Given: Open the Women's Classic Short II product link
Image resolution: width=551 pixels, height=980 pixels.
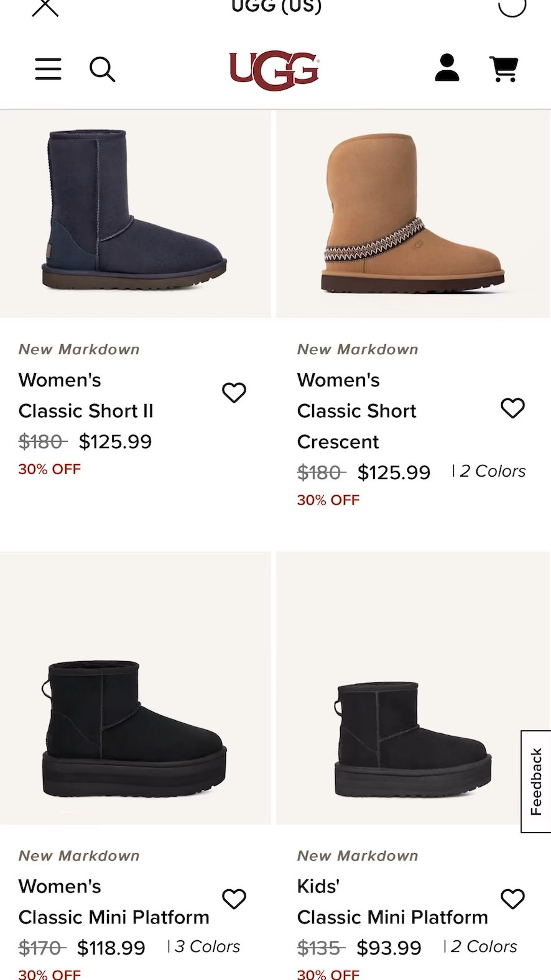Looking at the screenshot, I should click(86, 395).
